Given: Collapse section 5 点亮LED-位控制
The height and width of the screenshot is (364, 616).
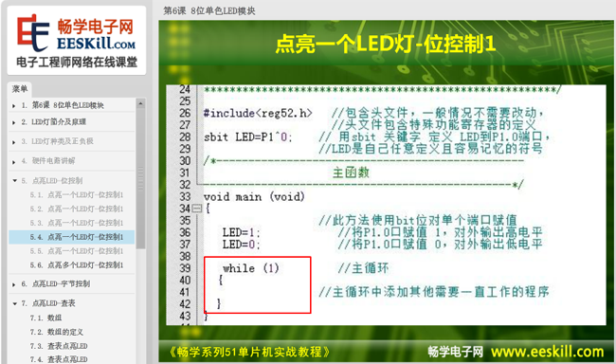Looking at the screenshot, I should (x=14, y=180).
